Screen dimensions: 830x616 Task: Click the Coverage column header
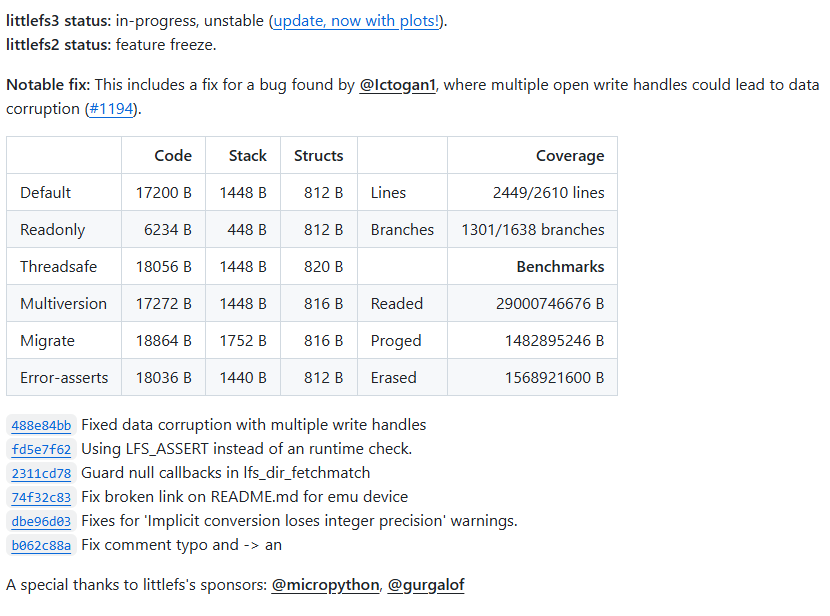pos(569,156)
